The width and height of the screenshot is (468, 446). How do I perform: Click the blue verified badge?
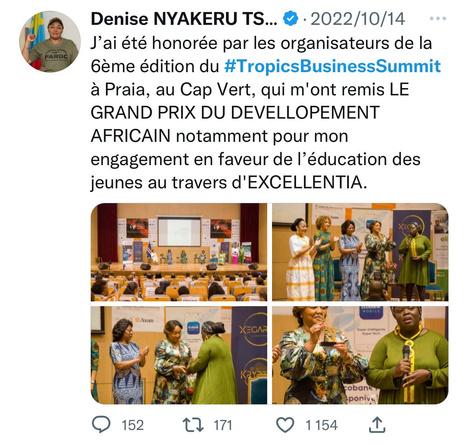click(290, 19)
